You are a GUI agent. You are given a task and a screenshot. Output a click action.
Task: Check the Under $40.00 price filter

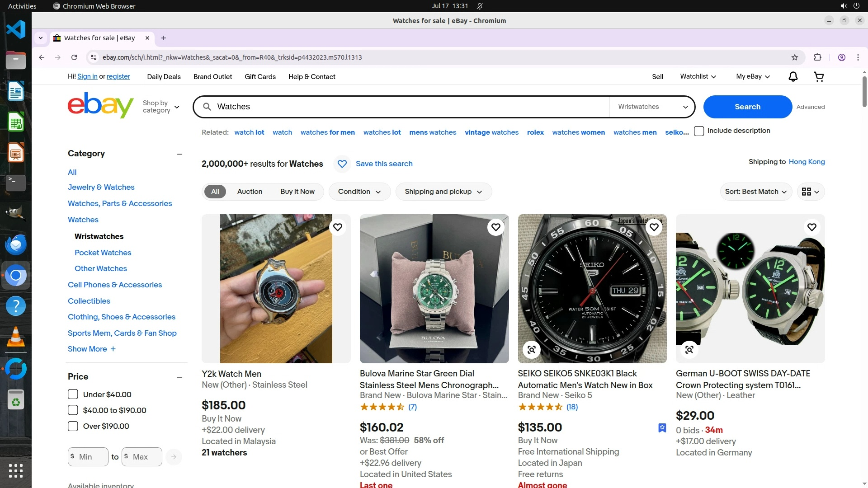pos(73,394)
